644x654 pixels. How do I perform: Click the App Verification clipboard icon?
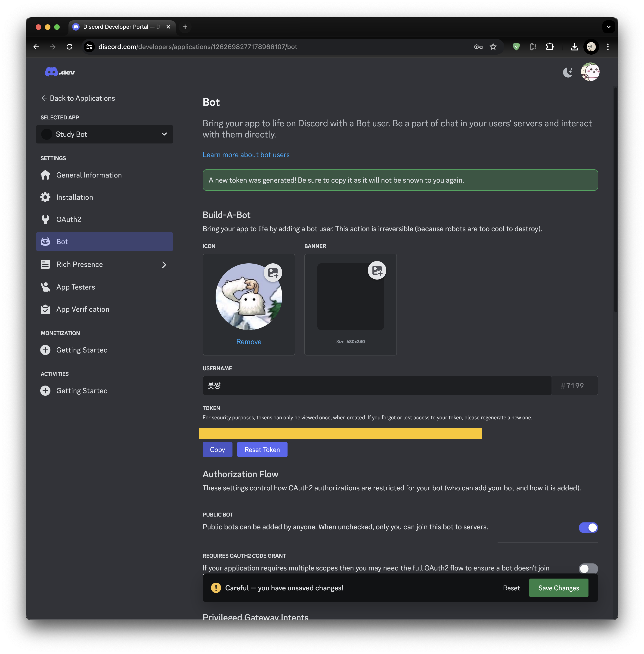[45, 309]
